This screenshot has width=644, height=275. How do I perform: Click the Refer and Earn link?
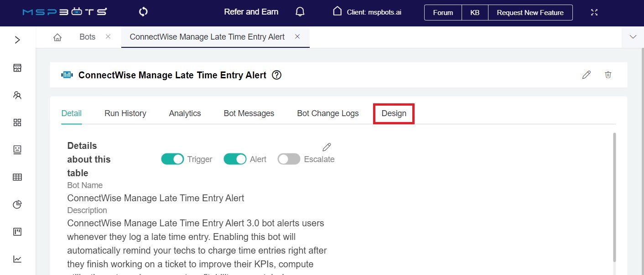pos(251,12)
